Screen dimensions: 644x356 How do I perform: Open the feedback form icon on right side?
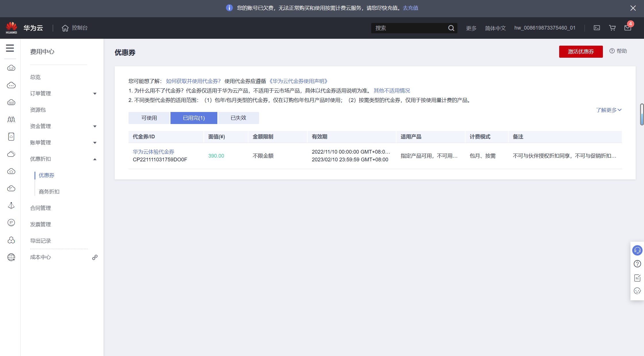click(637, 277)
